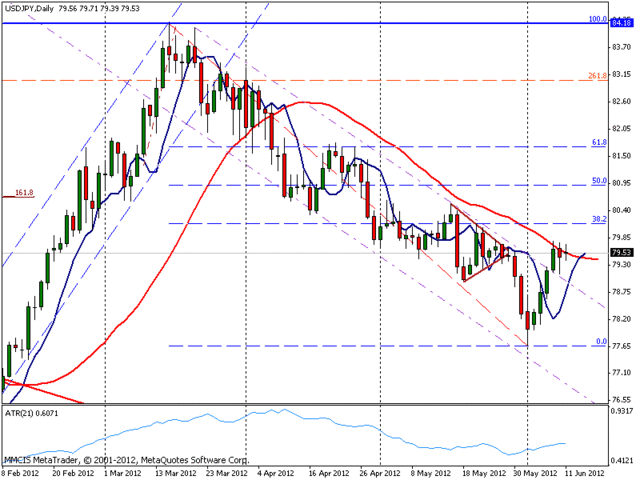Screen dimensions: 640x480
Task: Click the 50.0 Fibonacci level label
Action: pos(600,181)
